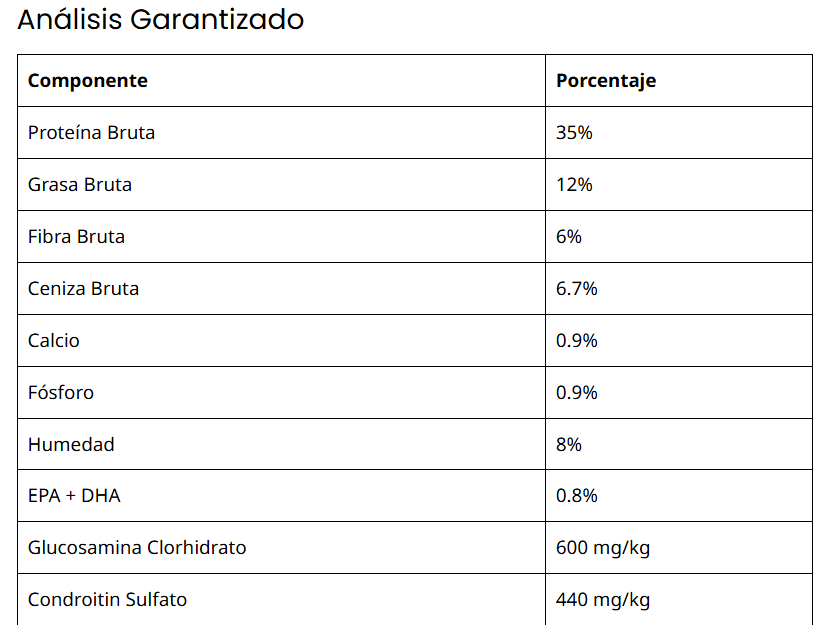Viewport: 815px width, 627px height.
Task: Select the Grasa Bruta label
Action: tap(80, 185)
